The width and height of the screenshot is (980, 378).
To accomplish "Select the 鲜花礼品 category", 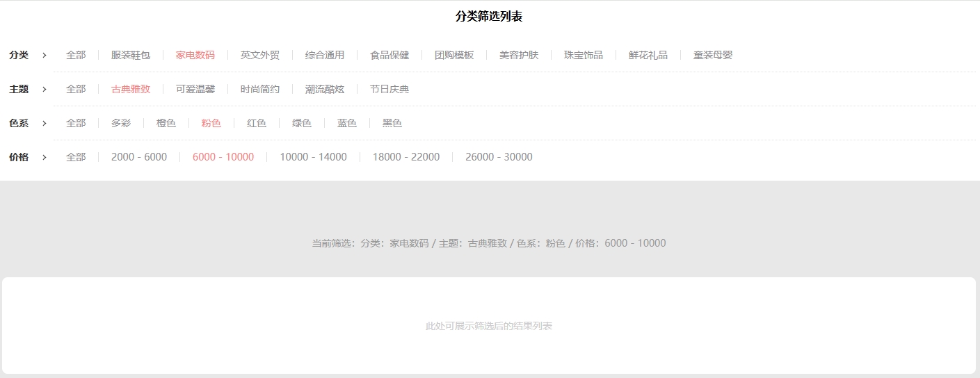I will pos(648,55).
